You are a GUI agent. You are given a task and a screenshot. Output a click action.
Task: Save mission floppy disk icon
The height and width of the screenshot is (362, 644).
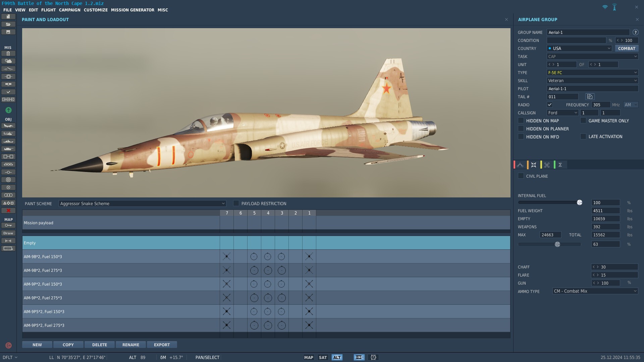tap(8, 32)
